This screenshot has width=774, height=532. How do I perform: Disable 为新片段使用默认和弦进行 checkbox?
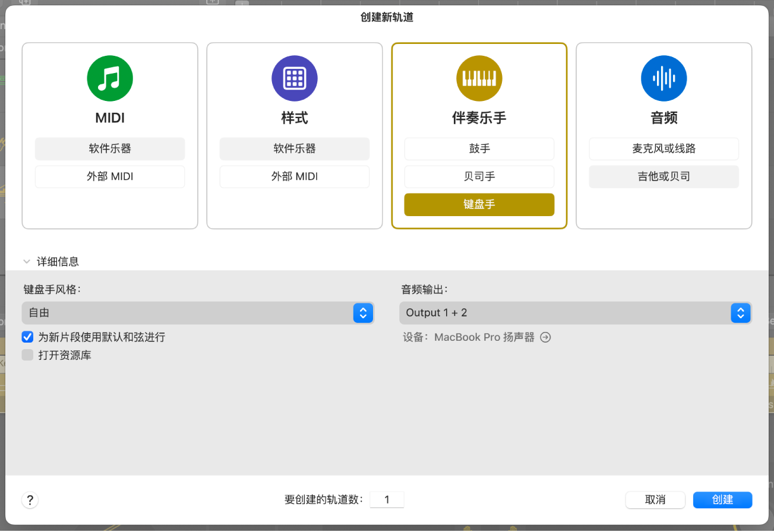[x=27, y=337]
